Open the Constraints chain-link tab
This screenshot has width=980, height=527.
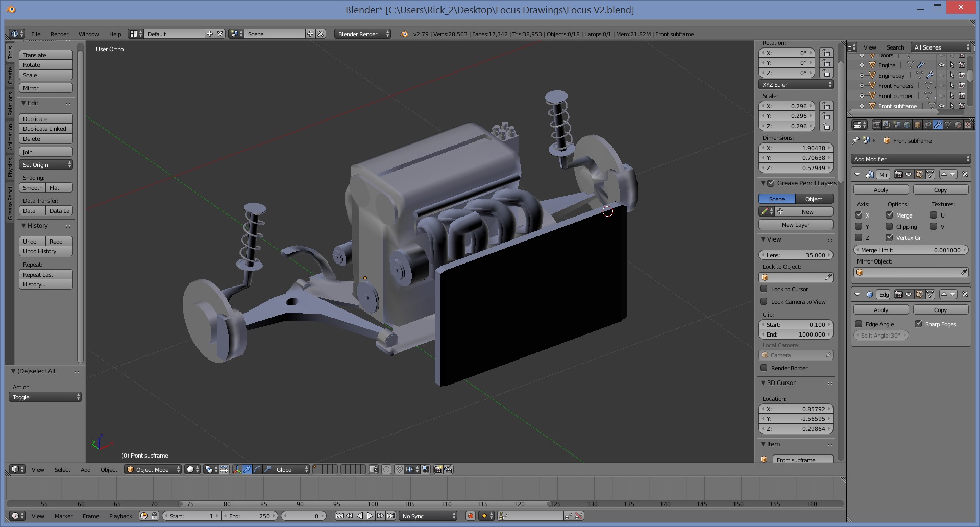927,125
